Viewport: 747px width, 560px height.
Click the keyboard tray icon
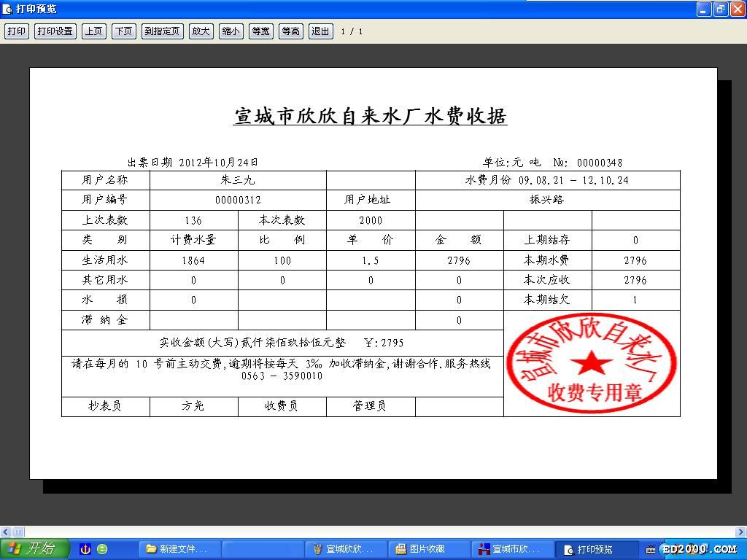650,550
